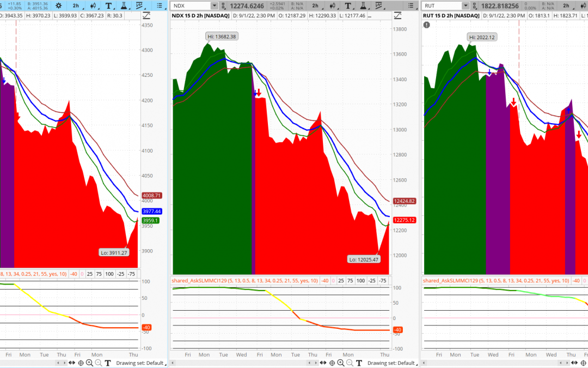Toggle the orange -40 study value label

[397, 329]
